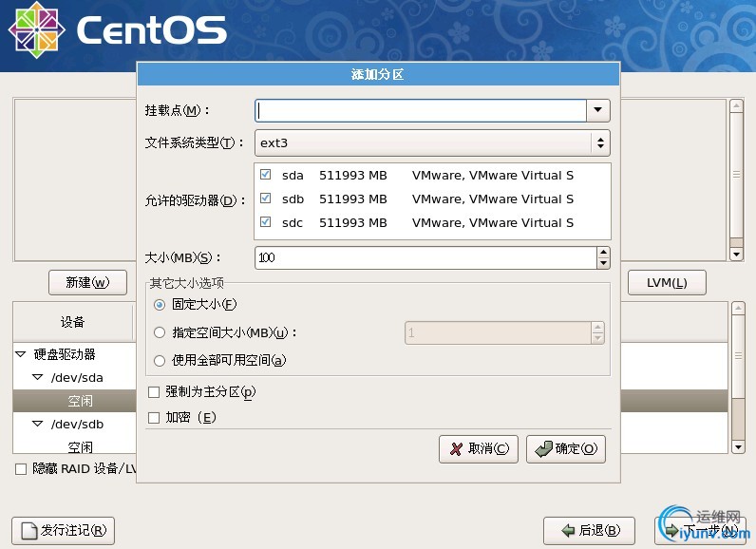Click the document icon on 发行注记 button
This screenshot has height=549, width=756.
(x=28, y=531)
